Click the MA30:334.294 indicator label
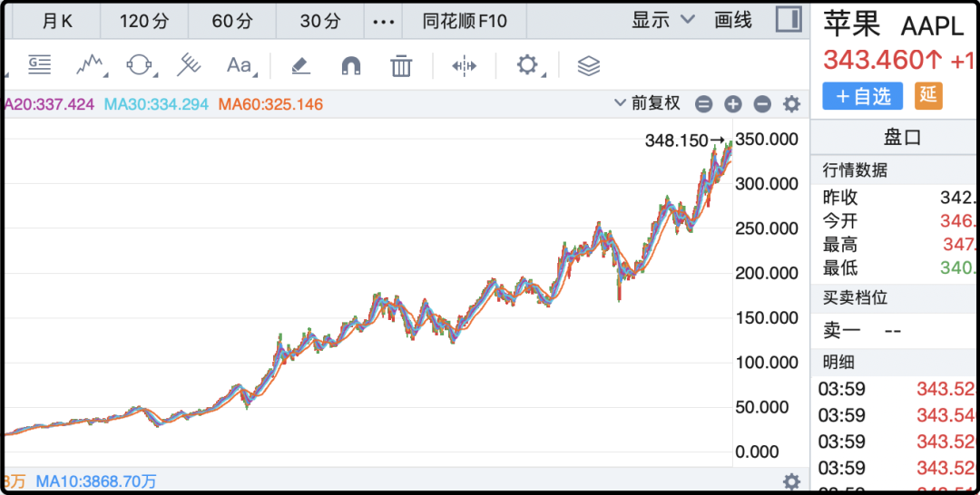The height and width of the screenshot is (495, 980). pos(156,104)
